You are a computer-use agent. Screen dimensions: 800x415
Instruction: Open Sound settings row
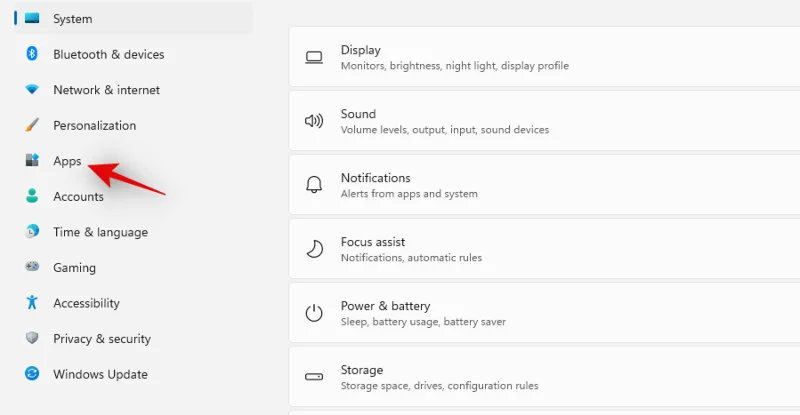(540, 121)
